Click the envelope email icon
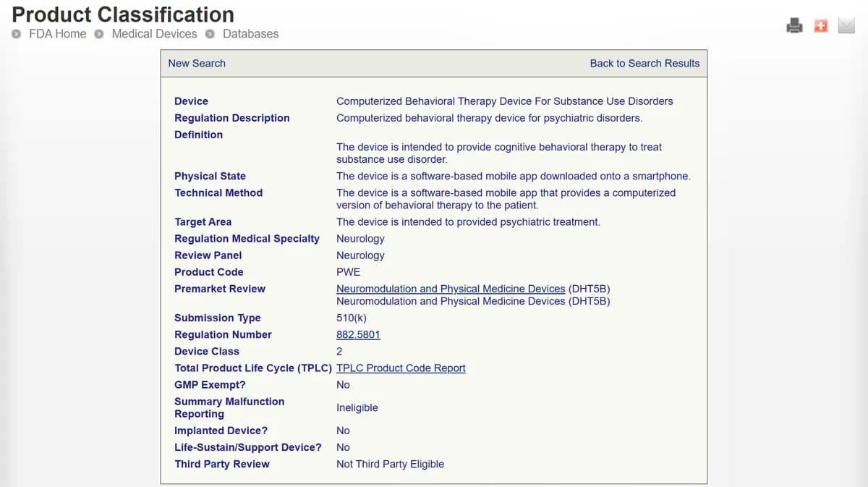The image size is (868, 487). pos(846,25)
